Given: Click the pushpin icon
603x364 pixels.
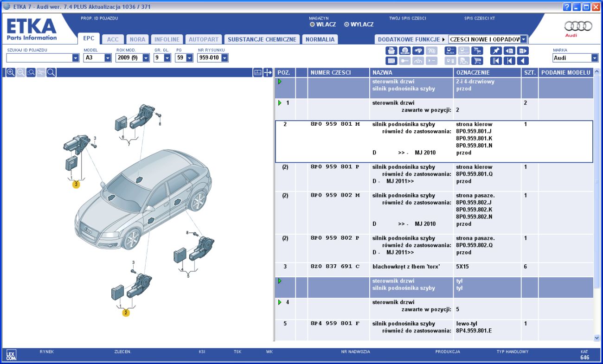Looking at the screenshot, I should (x=496, y=51).
